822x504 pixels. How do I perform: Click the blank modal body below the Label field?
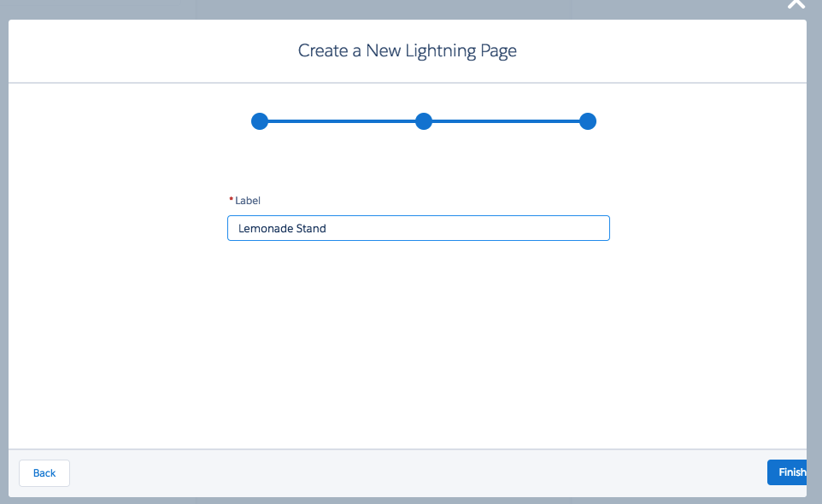pos(410,342)
